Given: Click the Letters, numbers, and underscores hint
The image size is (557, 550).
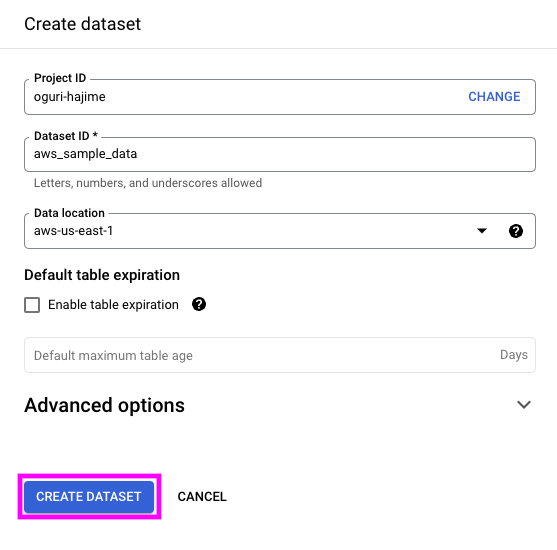Looking at the screenshot, I should 148,183.
